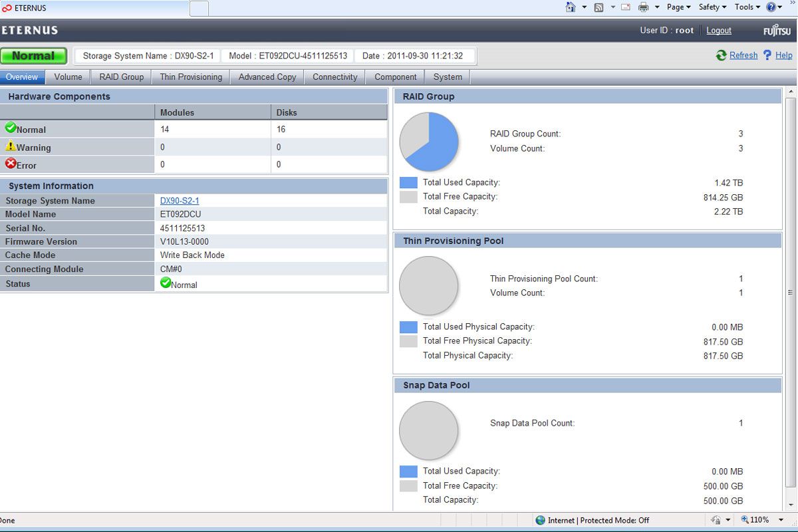Click the gray Snap Data Total Free Capacity swatch
The image size is (798, 532).
point(408,486)
